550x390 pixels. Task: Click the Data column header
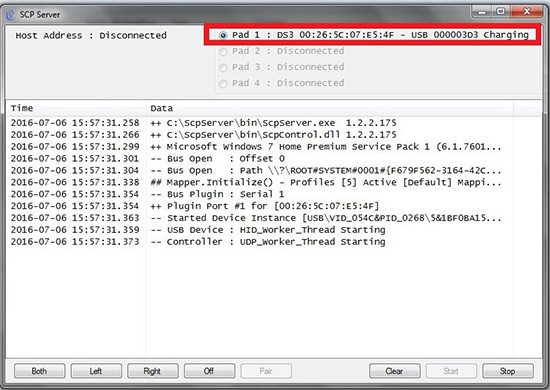pyautogui.click(x=330, y=108)
